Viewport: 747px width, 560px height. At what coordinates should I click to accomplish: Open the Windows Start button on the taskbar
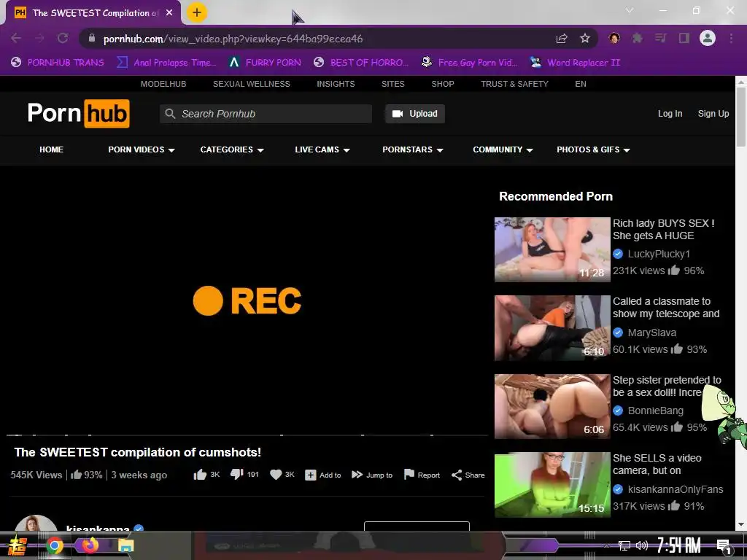point(18,545)
